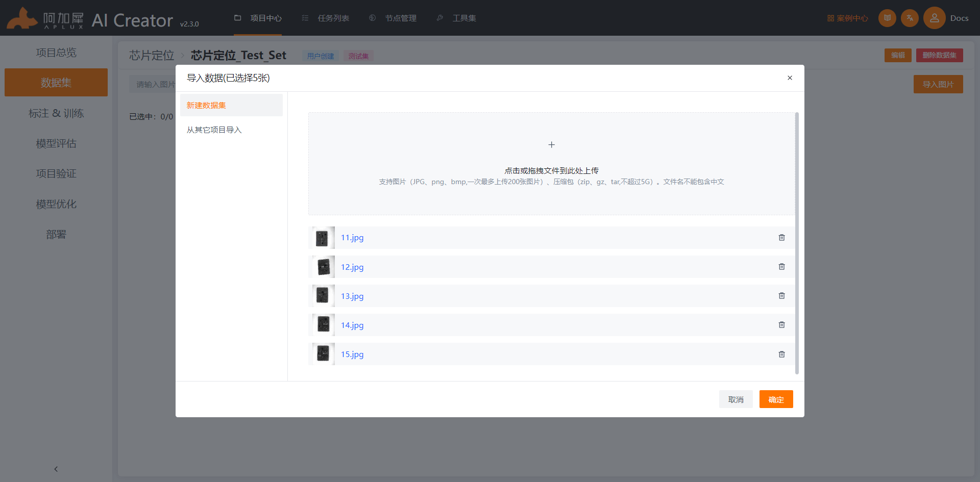Click the 12.jpg file name
The image size is (980, 482).
tap(352, 267)
